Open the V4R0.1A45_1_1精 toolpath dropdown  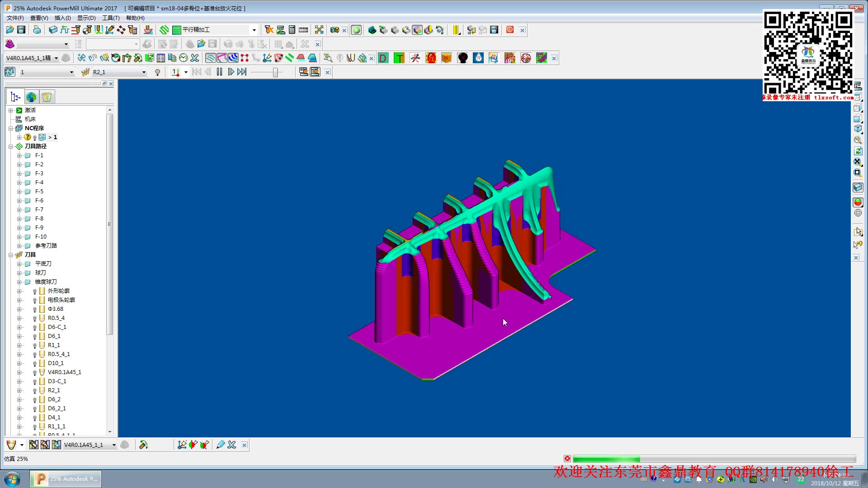(x=56, y=58)
